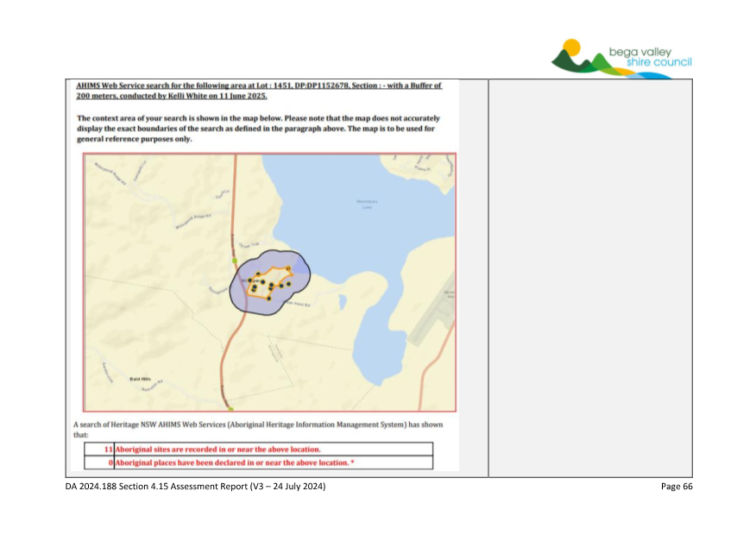
Task: Click the small pond east of buffer zone
Action: click(343, 302)
